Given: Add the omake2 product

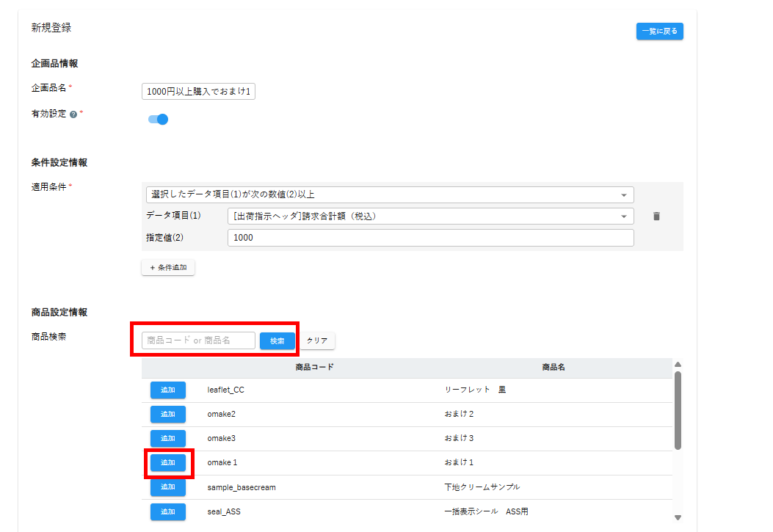Looking at the screenshot, I should pos(167,414).
